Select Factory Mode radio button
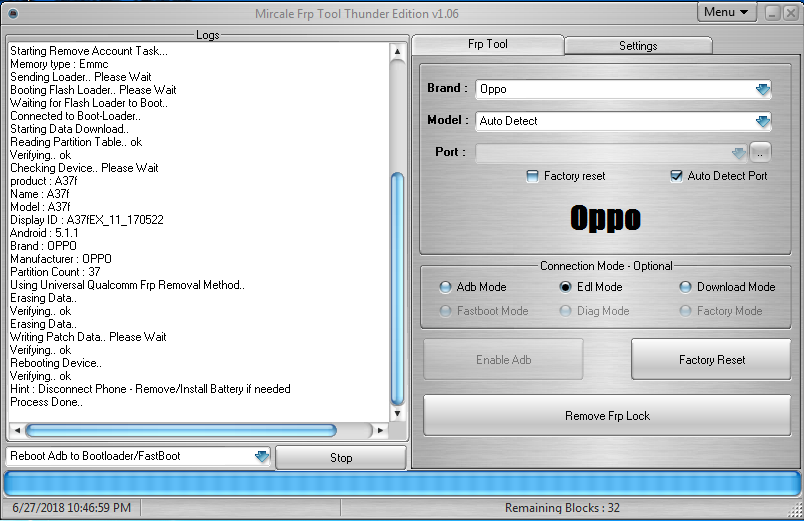804x521 pixels. pyautogui.click(x=685, y=311)
